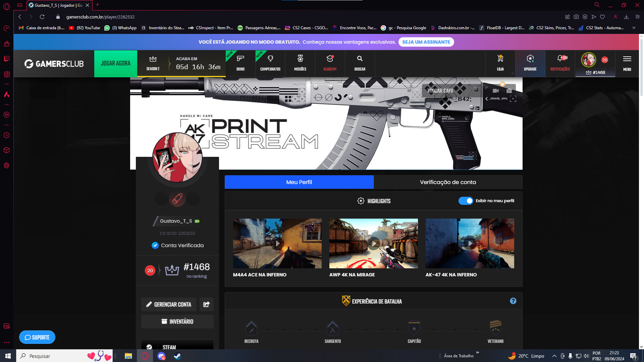
Task: Click the help question mark icon
Action: click(513, 301)
